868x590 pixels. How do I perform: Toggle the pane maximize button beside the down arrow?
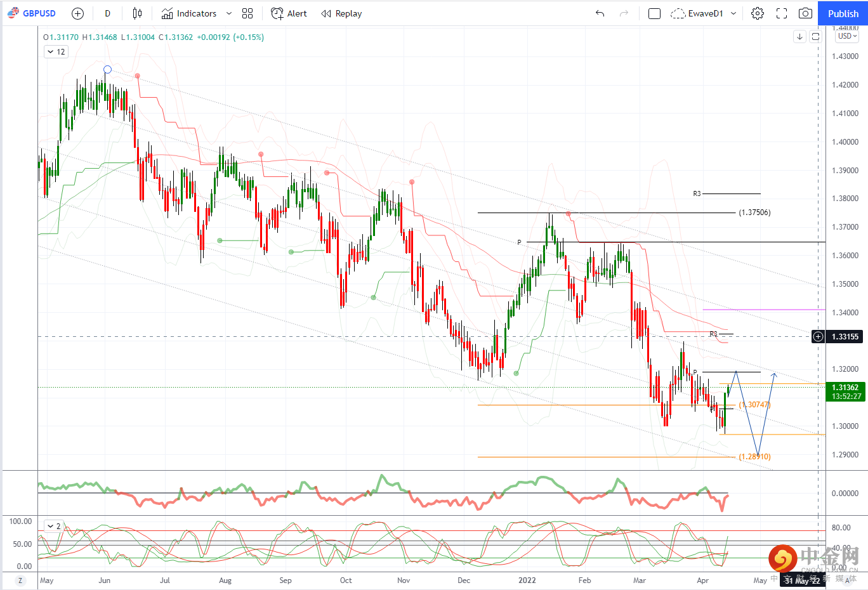816,37
